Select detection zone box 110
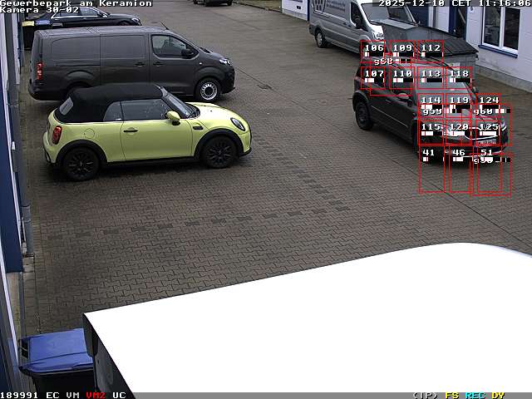 click(x=402, y=78)
